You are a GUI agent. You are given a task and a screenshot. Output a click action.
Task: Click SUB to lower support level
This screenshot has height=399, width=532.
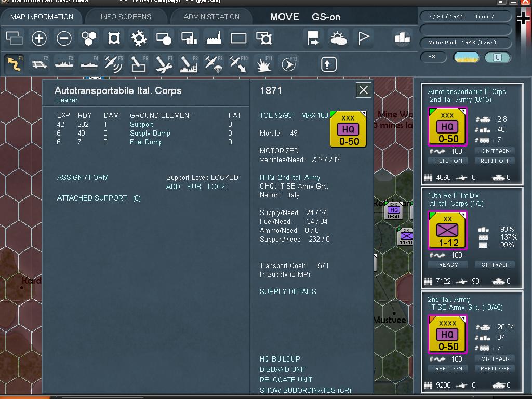click(194, 187)
